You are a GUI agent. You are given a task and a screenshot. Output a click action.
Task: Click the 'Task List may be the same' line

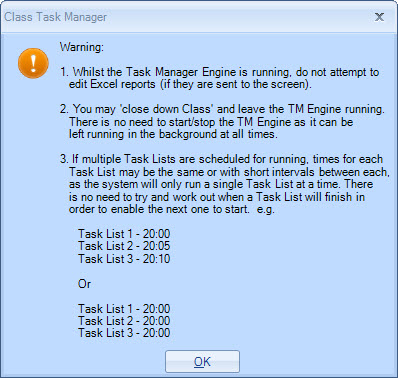coord(229,172)
